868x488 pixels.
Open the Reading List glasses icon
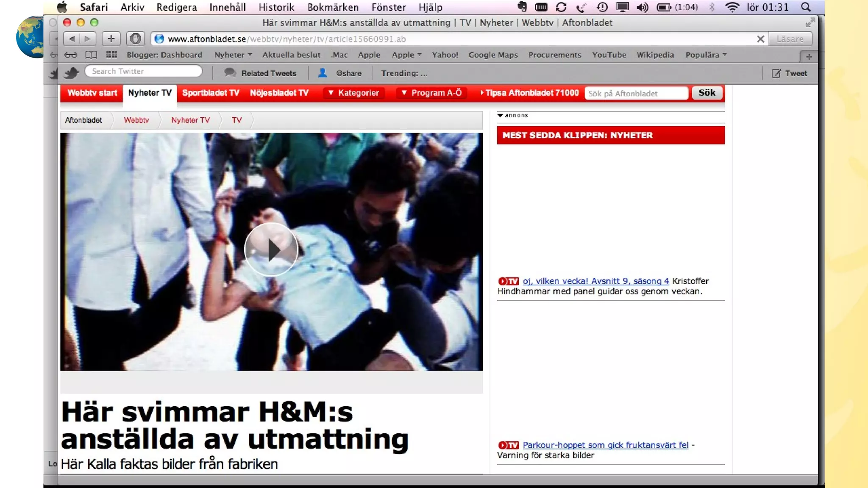coord(71,55)
